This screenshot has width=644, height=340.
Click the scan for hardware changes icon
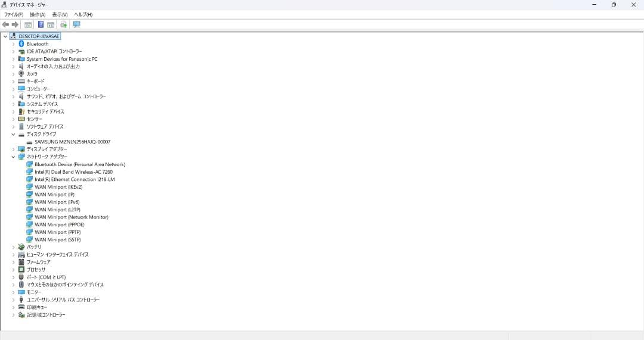(63, 24)
